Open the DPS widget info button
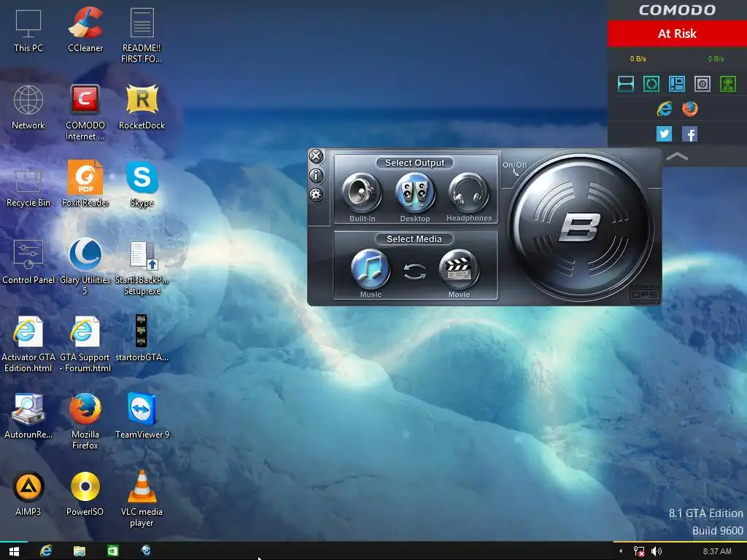 click(x=316, y=175)
